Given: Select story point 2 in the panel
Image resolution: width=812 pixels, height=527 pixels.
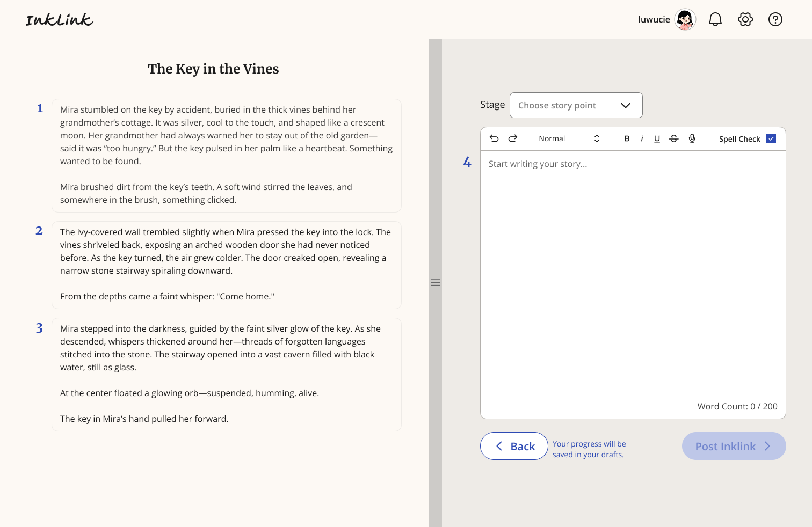Looking at the screenshot, I should [226, 264].
